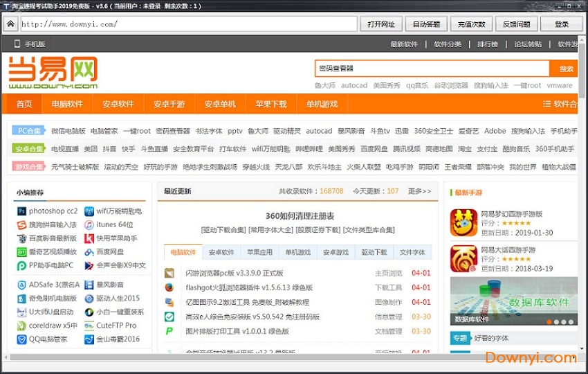The image size is (588, 374).
Task: Expand 更多>> in the 最近更新 panel
Action: pos(419,191)
